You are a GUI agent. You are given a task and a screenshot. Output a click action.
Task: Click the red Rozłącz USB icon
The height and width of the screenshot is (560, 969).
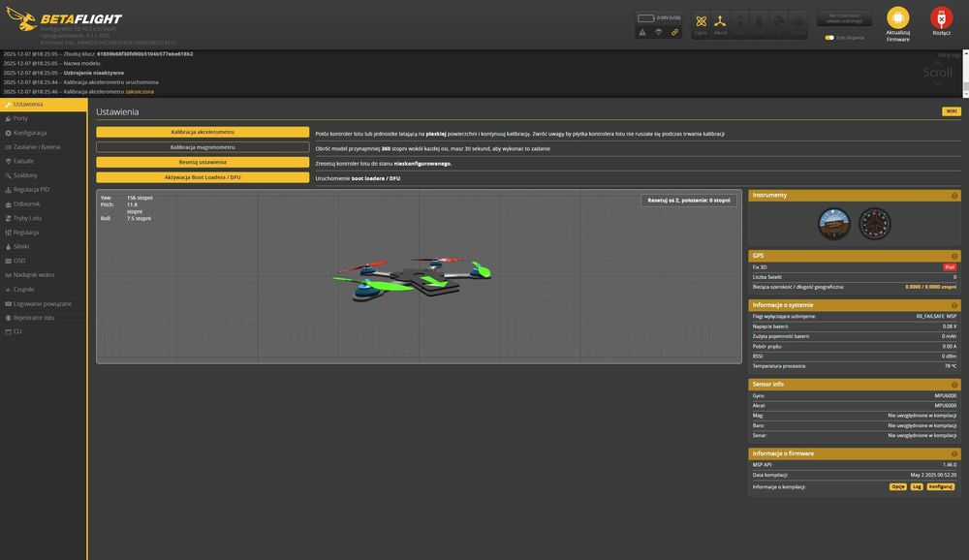pos(941,17)
